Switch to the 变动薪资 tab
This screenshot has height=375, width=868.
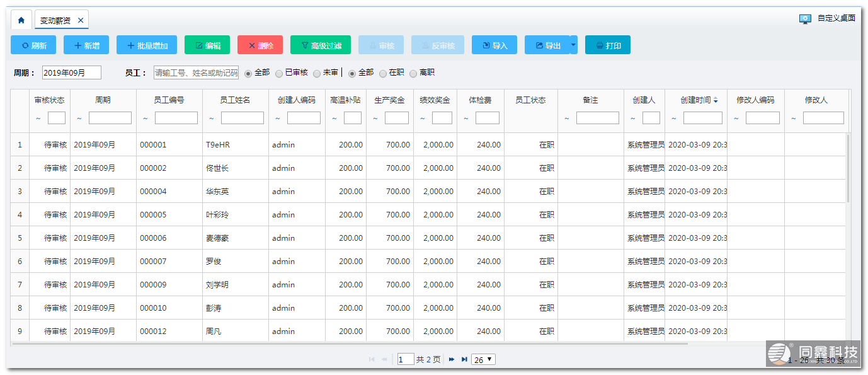55,20
